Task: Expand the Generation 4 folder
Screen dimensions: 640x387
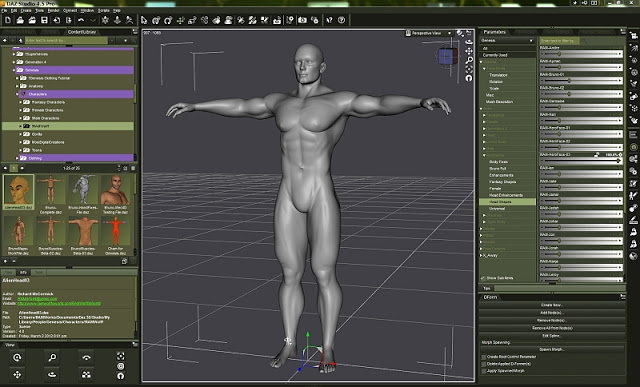Action: [14, 62]
